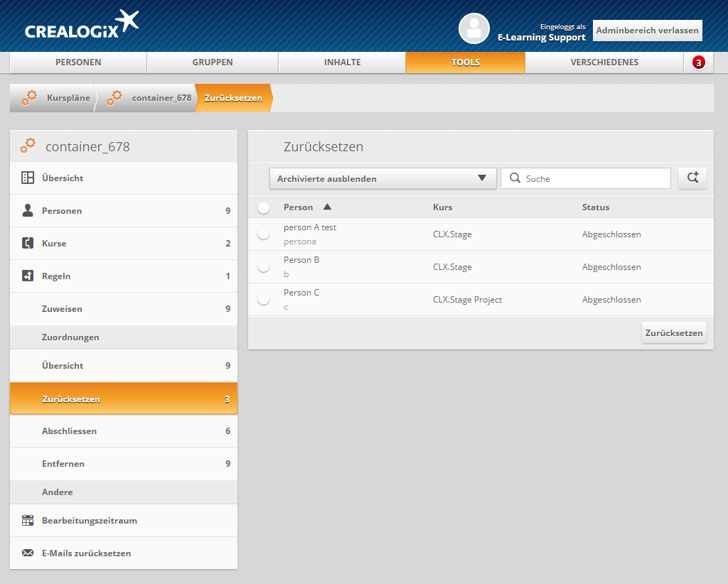Sort by Person column arrow
Screen dimensions: 728x584
327,207
